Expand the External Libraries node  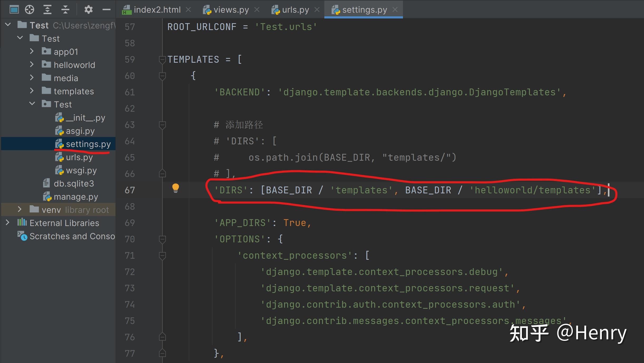click(x=7, y=222)
